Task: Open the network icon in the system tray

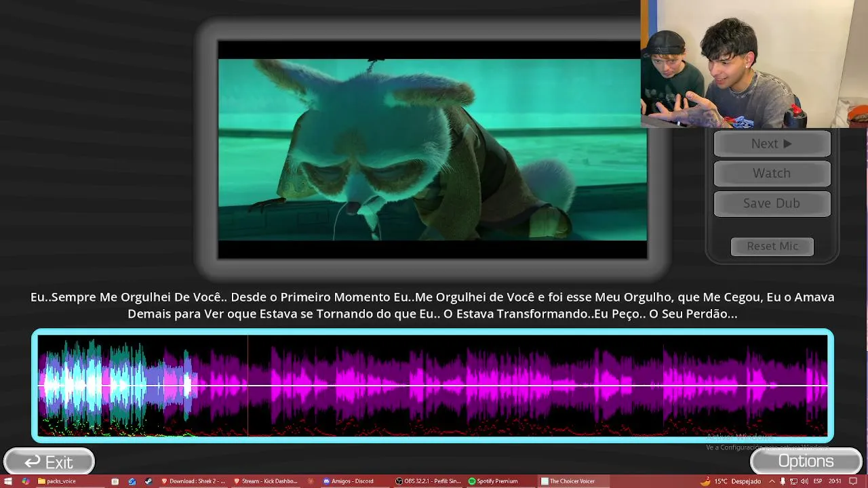Action: (x=793, y=481)
